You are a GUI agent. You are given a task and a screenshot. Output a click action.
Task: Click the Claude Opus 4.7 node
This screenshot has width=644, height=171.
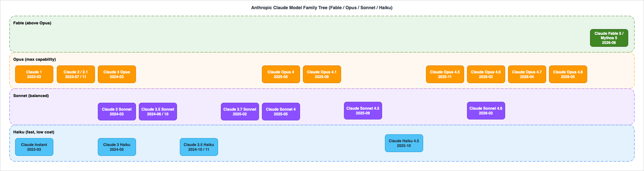(x=527, y=74)
